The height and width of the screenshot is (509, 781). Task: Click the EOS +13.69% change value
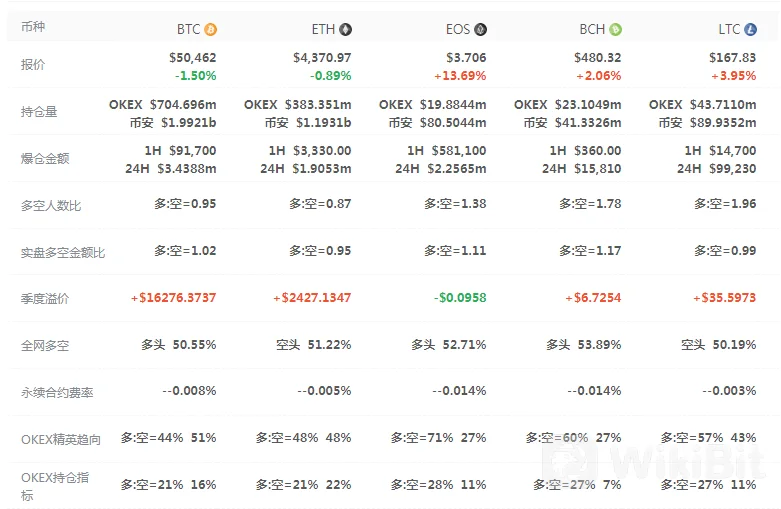[x=460, y=76]
